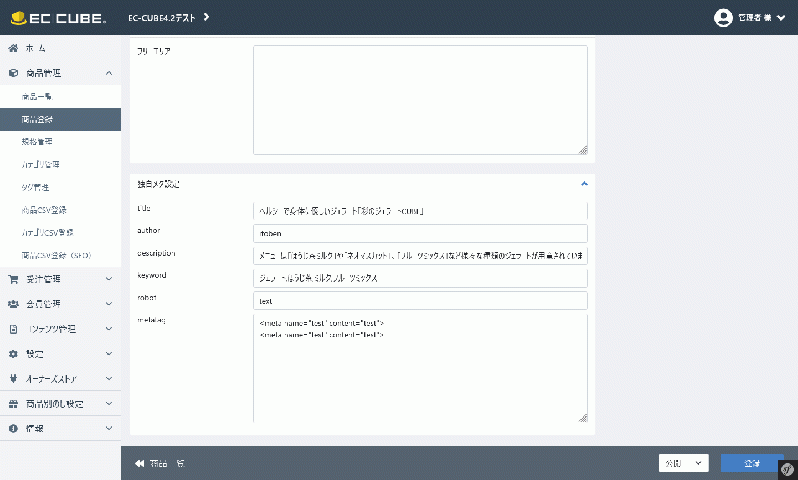
Task: Open the administrator account dropdown arrow
Action: (x=780, y=18)
